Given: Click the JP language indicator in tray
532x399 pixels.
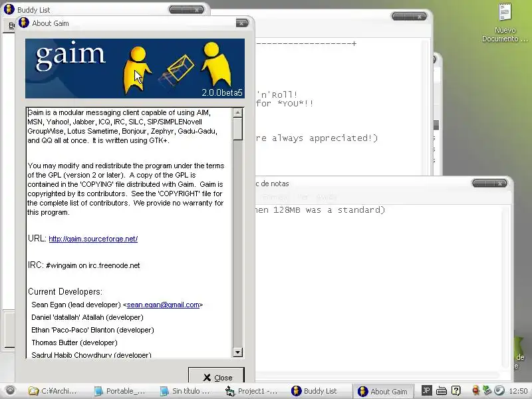Looking at the screenshot, I should point(426,390).
